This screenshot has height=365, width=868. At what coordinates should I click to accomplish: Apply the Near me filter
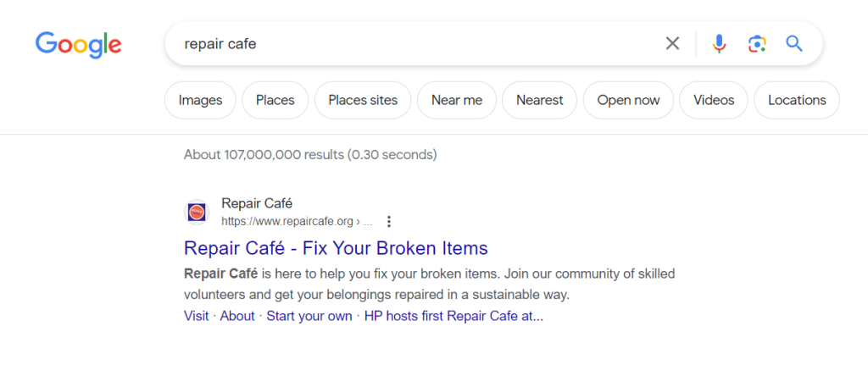coord(457,100)
